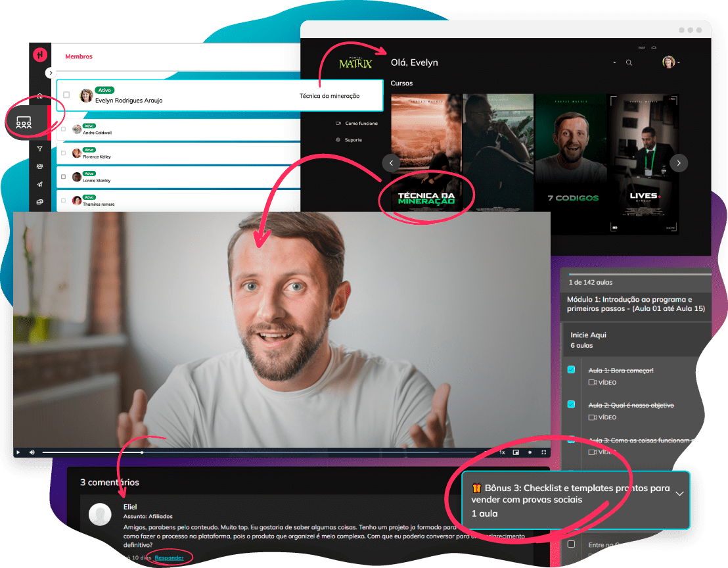Viewport: 728px width, 568px height.
Task: Click the Membros page heading
Action: tap(78, 56)
